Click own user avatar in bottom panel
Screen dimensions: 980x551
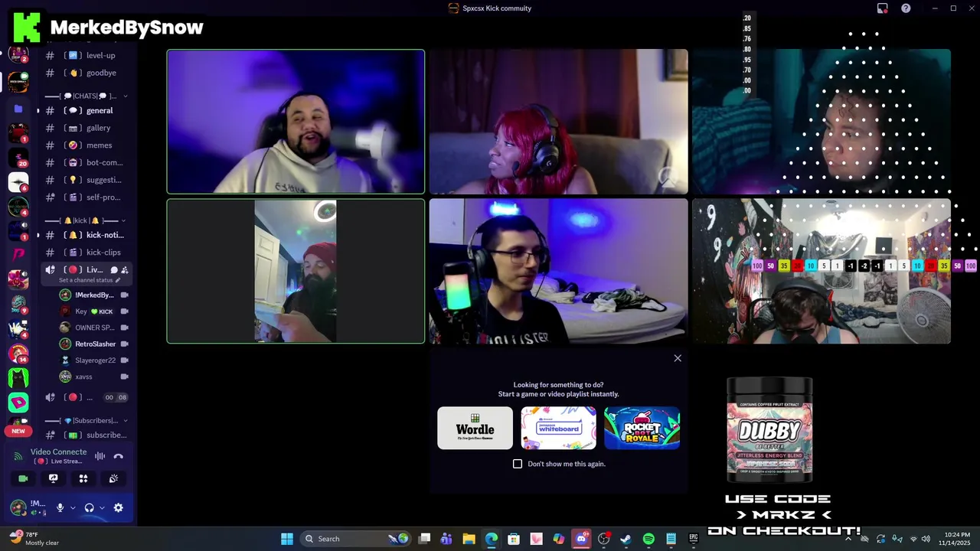18,507
